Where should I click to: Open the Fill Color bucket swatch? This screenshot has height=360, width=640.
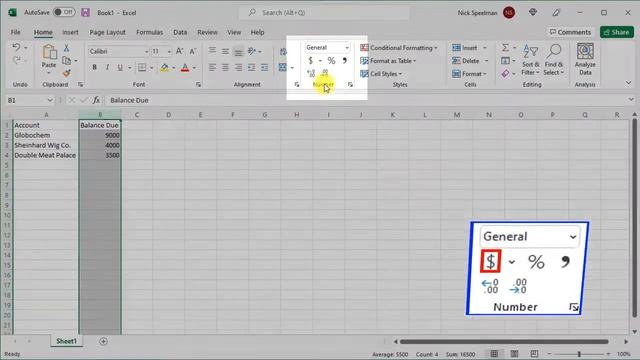point(164,67)
